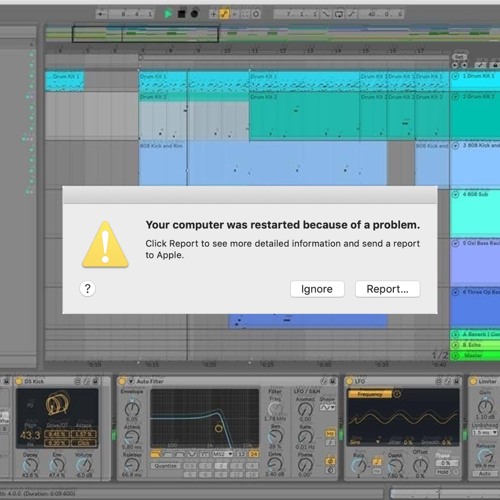Open the MS2 filter circuit dropdown
Image resolution: width=500 pixels, height=500 pixels.
223,454
